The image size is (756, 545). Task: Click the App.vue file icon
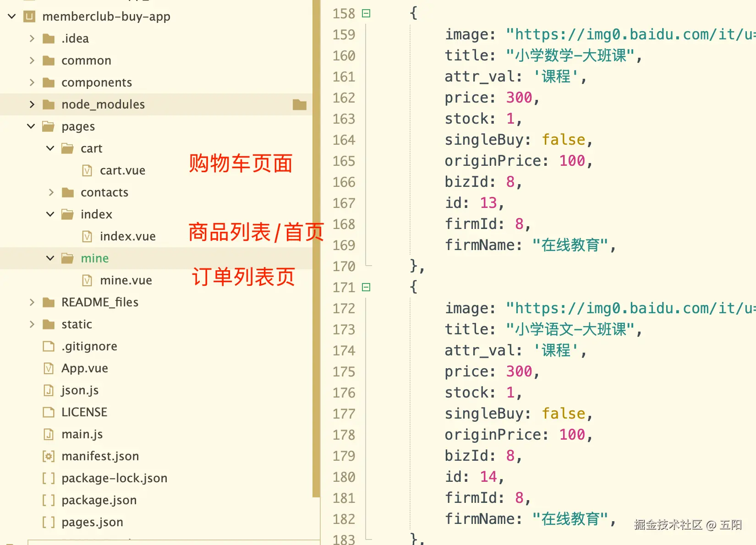[49, 368]
